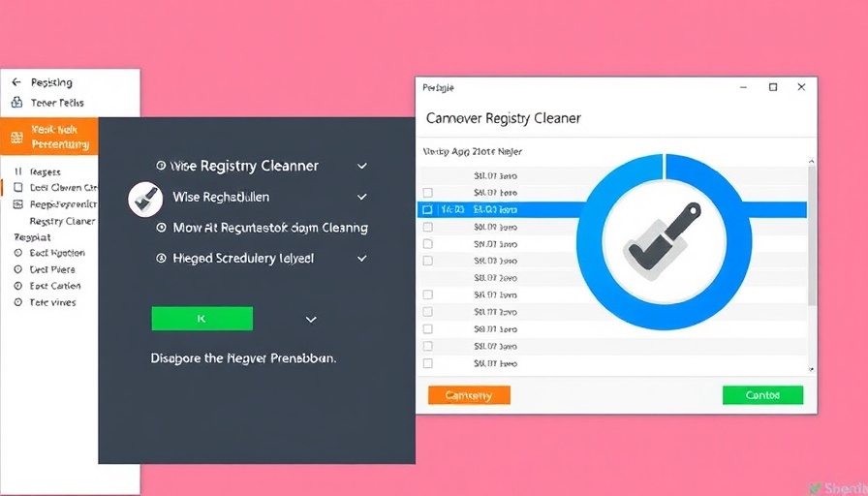Click the icon beside "Ragees" in the sidebar
Image resolution: width=868 pixels, height=496 pixels.
point(18,171)
